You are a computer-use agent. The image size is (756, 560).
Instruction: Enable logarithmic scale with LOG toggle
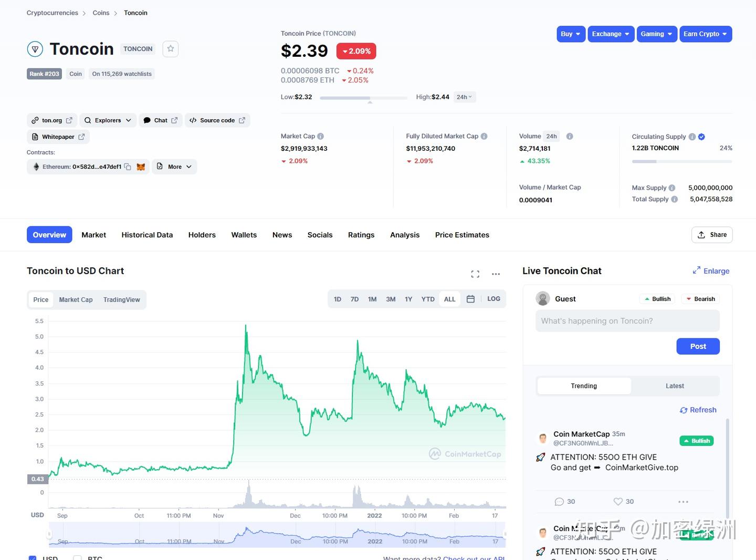(x=493, y=298)
